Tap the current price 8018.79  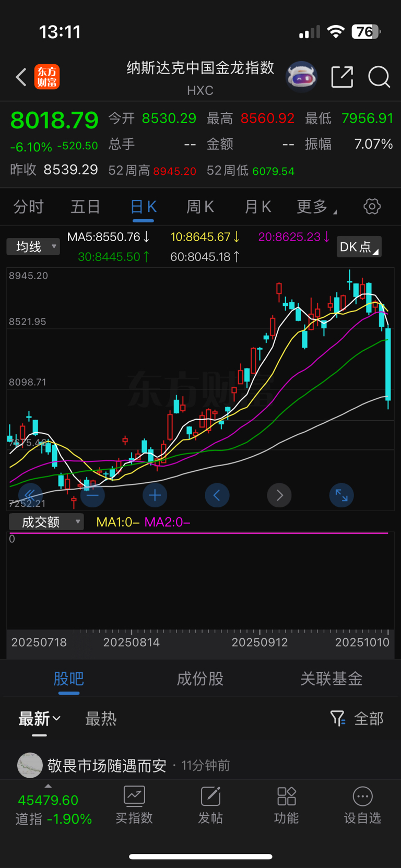pos(54,120)
